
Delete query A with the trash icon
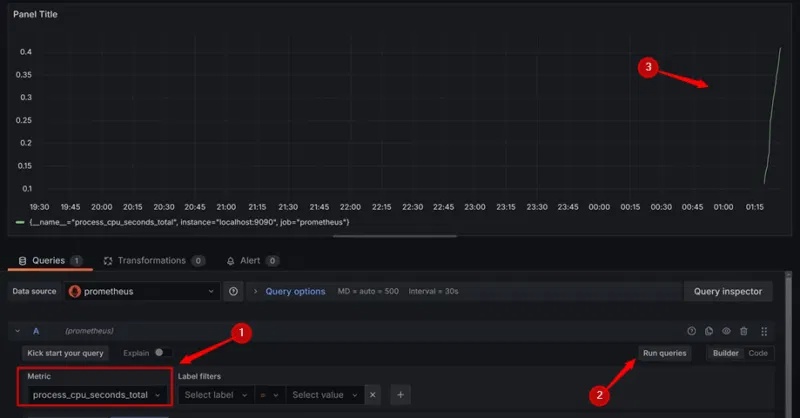tap(744, 331)
